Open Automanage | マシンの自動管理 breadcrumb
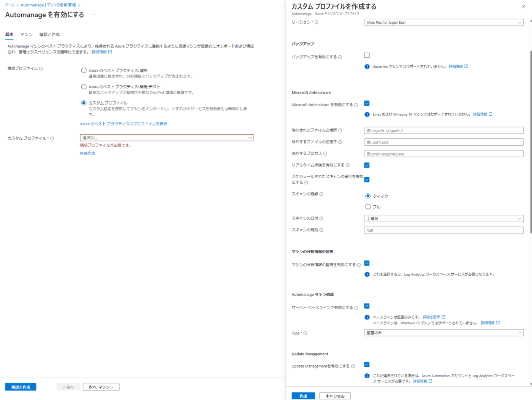The image size is (532, 400). [48, 5]
